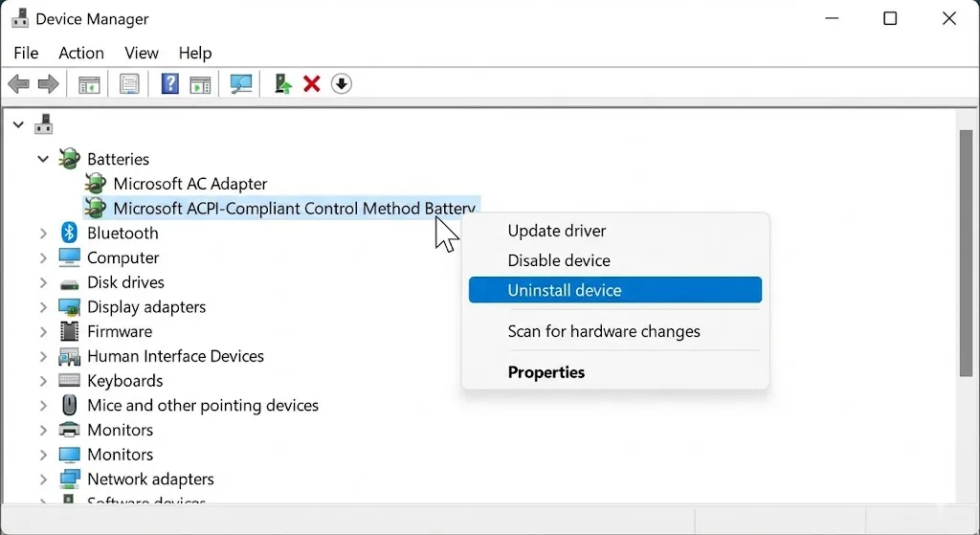980x535 pixels.
Task: Show or hide console tree toolbar icon
Action: point(89,84)
